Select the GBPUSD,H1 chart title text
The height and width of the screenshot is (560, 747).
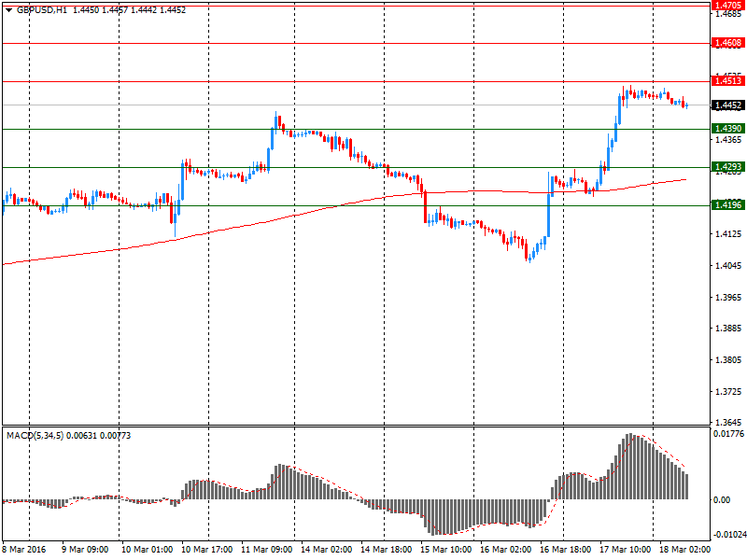point(42,10)
